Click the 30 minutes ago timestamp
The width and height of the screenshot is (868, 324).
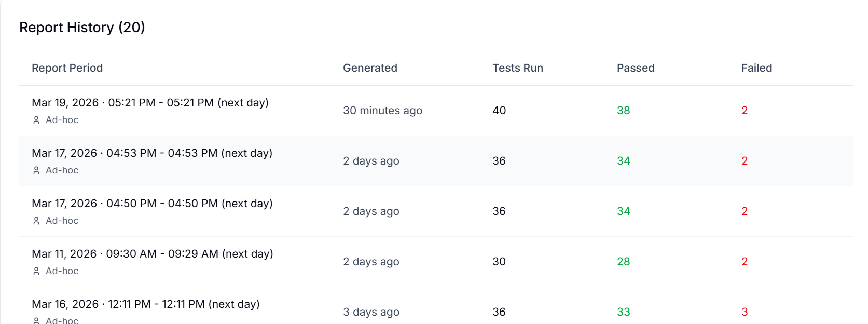(x=382, y=111)
